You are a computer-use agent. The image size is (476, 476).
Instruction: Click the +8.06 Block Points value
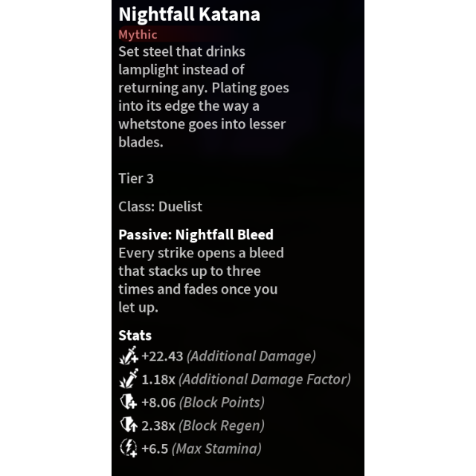click(x=158, y=402)
